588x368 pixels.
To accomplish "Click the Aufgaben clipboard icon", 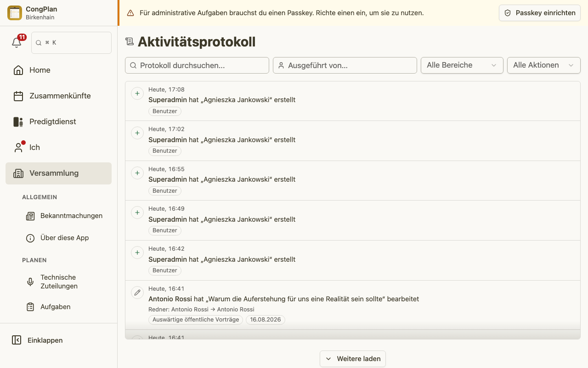I will pos(30,307).
